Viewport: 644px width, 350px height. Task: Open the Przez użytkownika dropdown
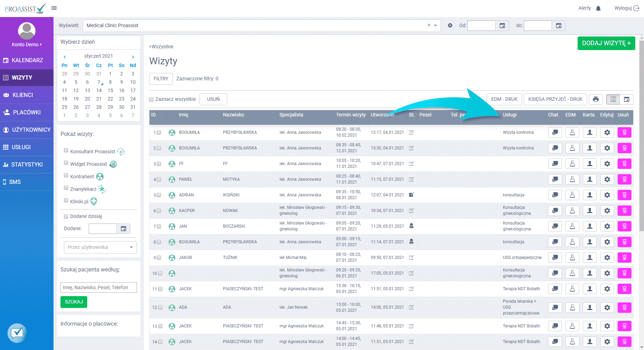100,247
